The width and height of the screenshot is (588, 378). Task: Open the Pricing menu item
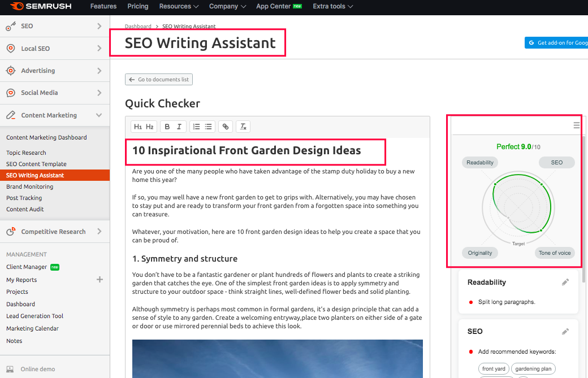point(138,6)
